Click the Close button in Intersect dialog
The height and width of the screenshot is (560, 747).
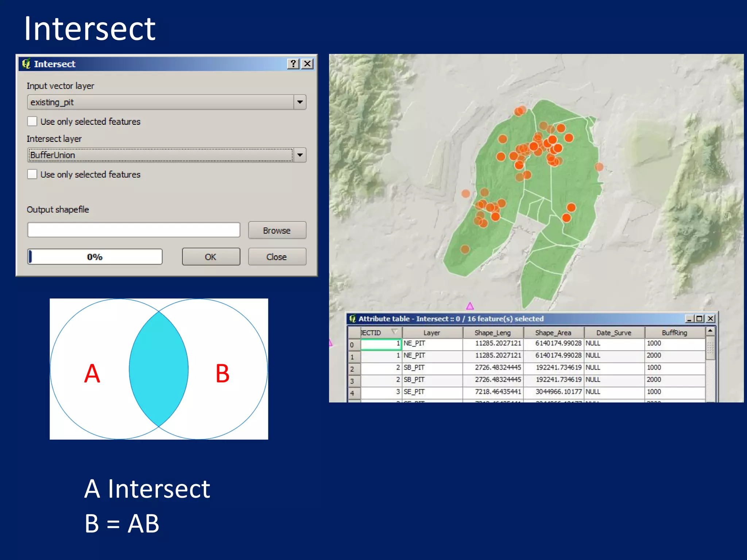pos(277,257)
